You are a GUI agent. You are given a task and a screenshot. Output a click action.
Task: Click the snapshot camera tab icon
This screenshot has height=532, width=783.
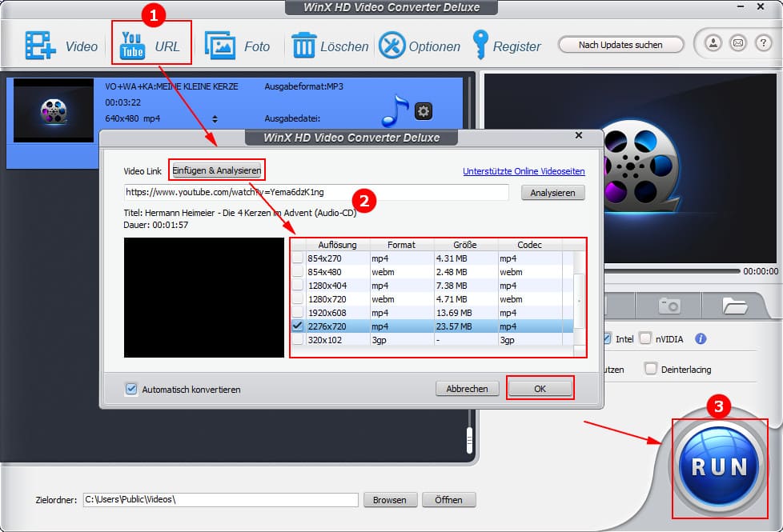tap(669, 305)
